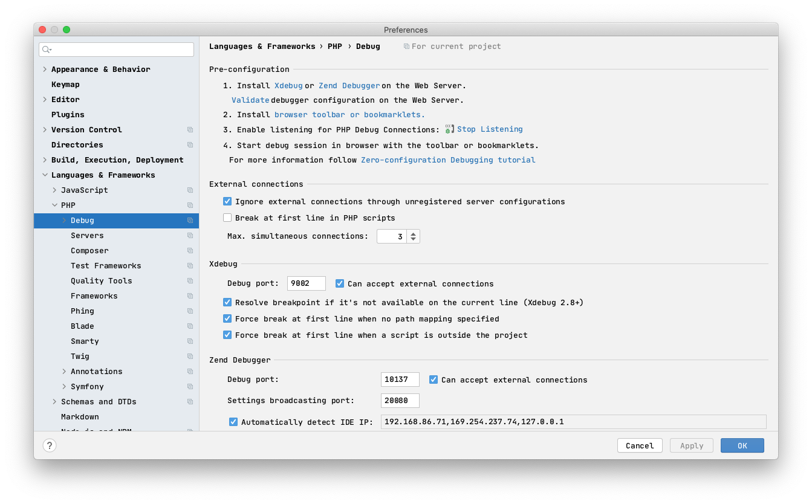812x504 pixels.
Task: Click Validate debugger configuration link
Action: pos(250,100)
